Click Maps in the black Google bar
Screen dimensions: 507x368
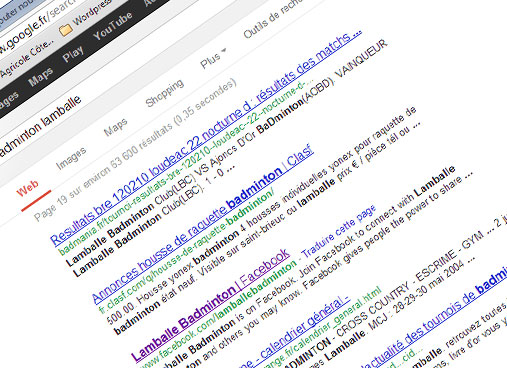coord(41,76)
